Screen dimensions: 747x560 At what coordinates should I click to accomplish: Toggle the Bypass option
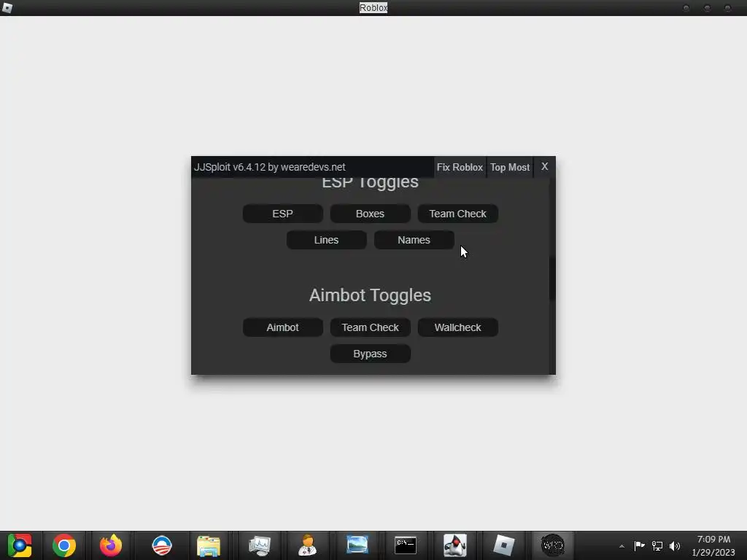pyautogui.click(x=370, y=354)
